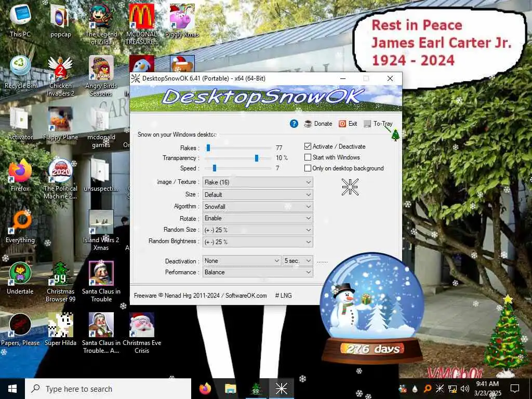
Task: Select the popcap desktop icon
Action: click(x=60, y=20)
